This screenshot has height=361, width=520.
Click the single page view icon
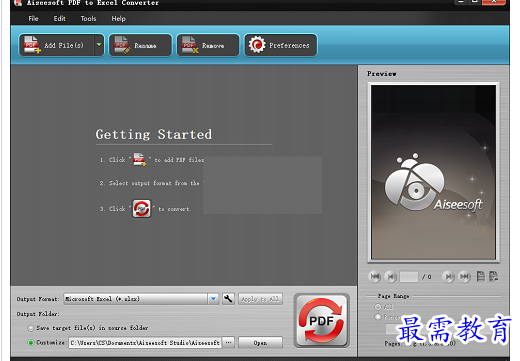pos(480,276)
